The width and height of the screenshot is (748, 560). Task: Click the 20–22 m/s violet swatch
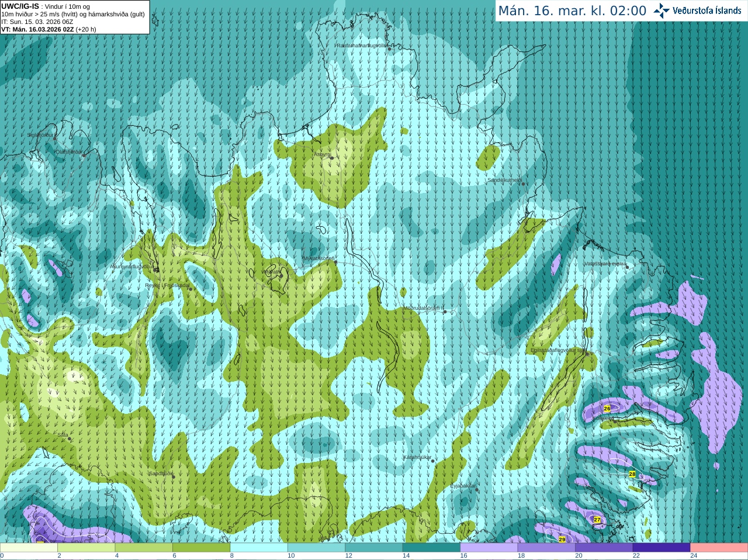click(x=604, y=548)
